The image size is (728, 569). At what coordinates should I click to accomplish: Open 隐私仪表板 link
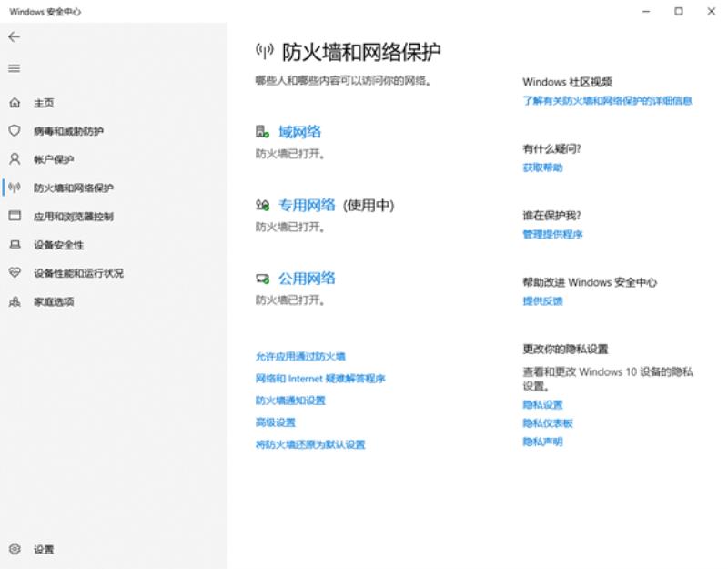coord(548,423)
